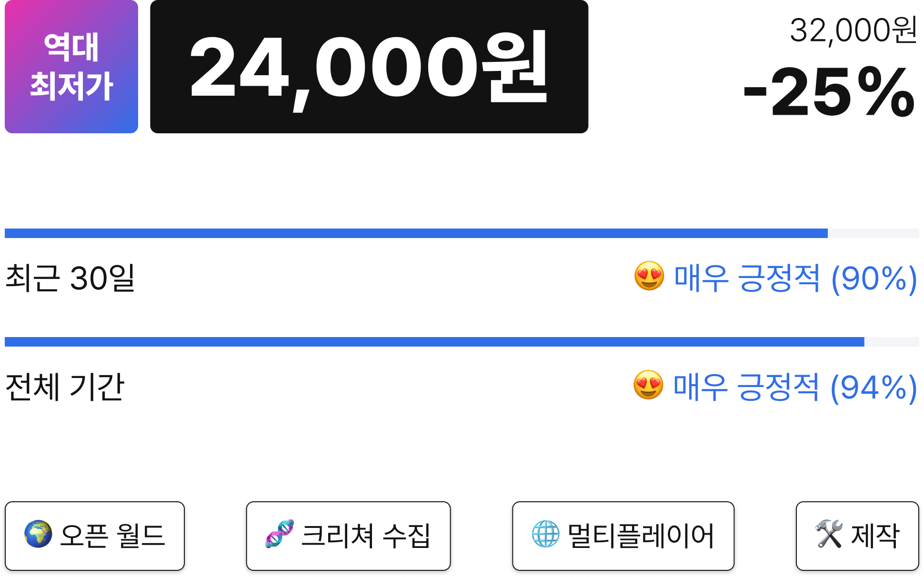The image size is (924, 577).
Task: Click the 최근 30일 label
Action: point(70,278)
